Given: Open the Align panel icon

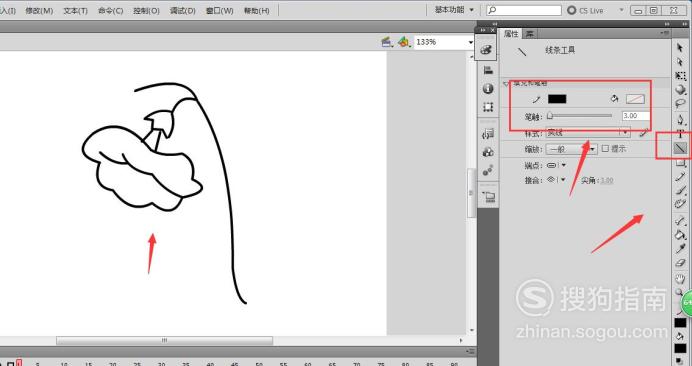Looking at the screenshot, I should [x=488, y=70].
